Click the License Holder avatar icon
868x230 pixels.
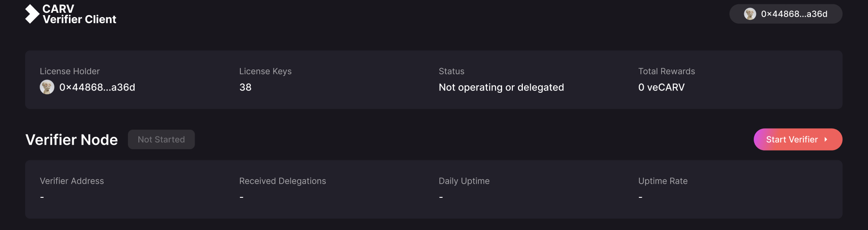(x=47, y=87)
